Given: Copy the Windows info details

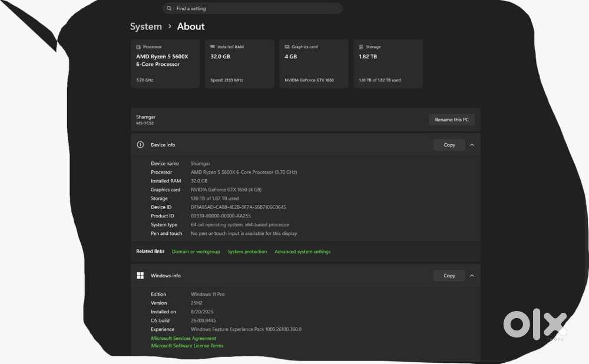Looking at the screenshot, I should coord(449,275).
